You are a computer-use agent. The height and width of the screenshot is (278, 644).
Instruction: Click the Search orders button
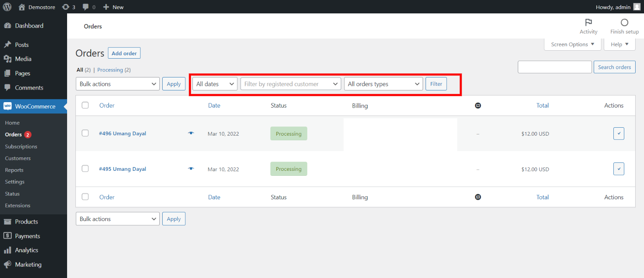615,67
